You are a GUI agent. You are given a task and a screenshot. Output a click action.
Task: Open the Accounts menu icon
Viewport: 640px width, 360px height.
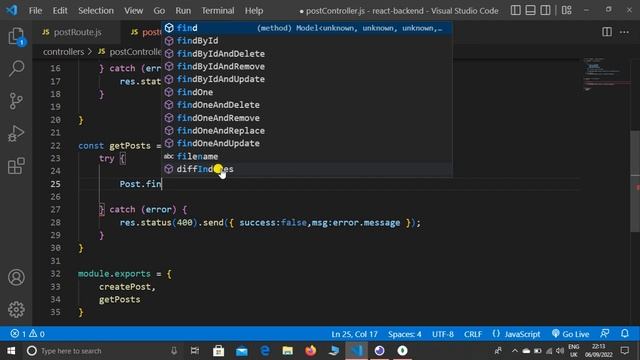point(16,277)
